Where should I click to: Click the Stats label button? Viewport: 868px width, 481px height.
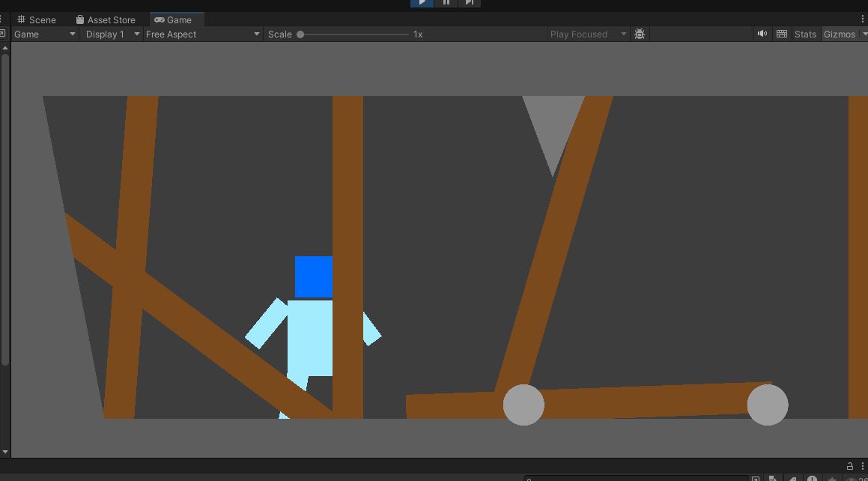[805, 34]
